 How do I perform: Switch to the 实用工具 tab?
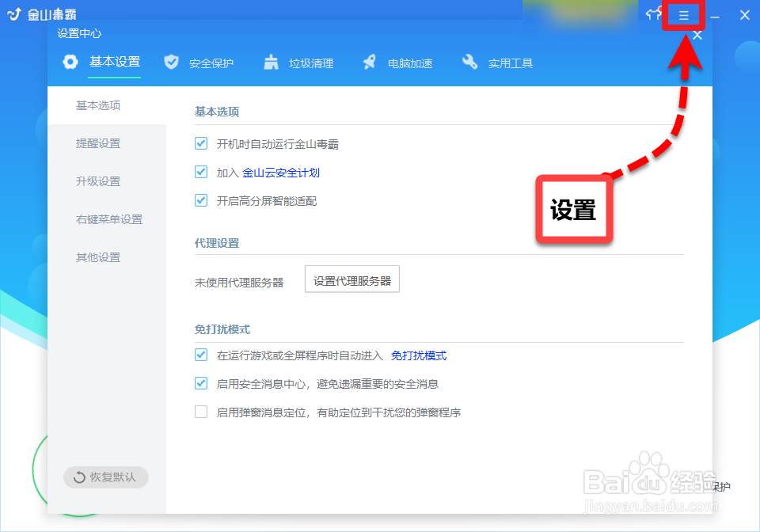coord(511,63)
